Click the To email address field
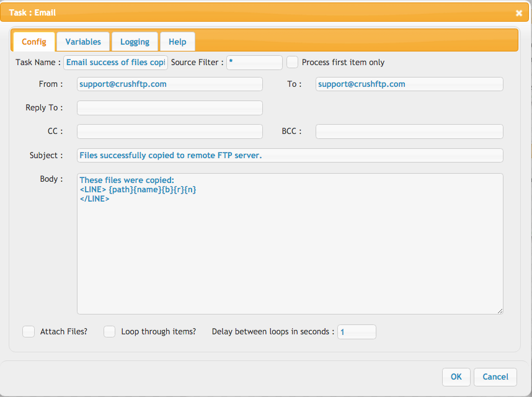 coord(409,84)
